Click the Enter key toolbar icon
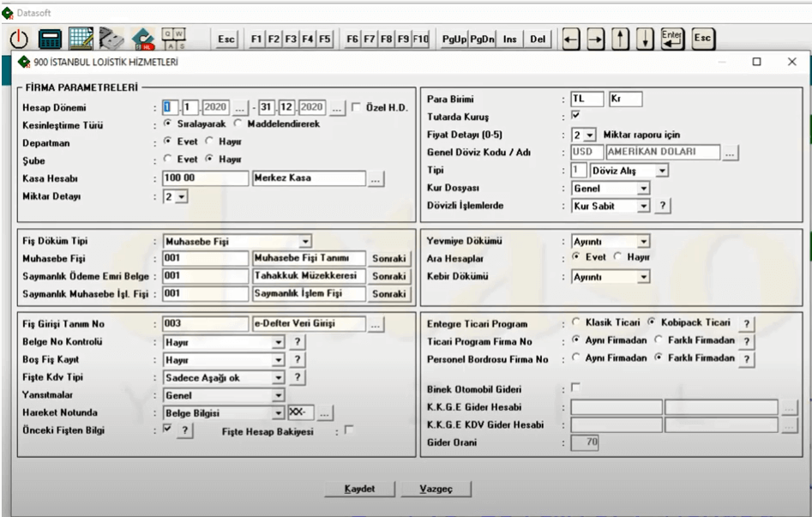Screen dimensions: 812x517 [672, 39]
